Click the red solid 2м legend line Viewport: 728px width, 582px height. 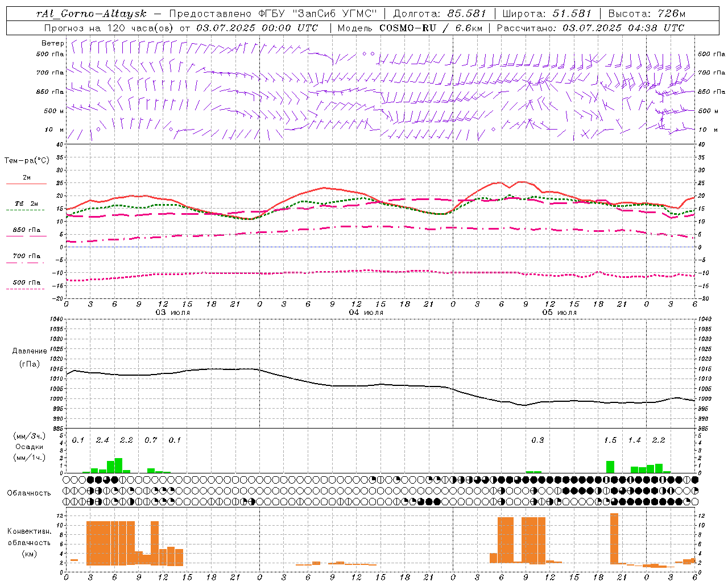(26, 184)
